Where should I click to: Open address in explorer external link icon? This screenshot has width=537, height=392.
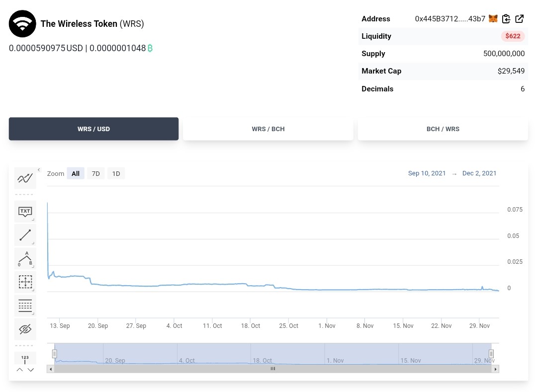click(519, 19)
